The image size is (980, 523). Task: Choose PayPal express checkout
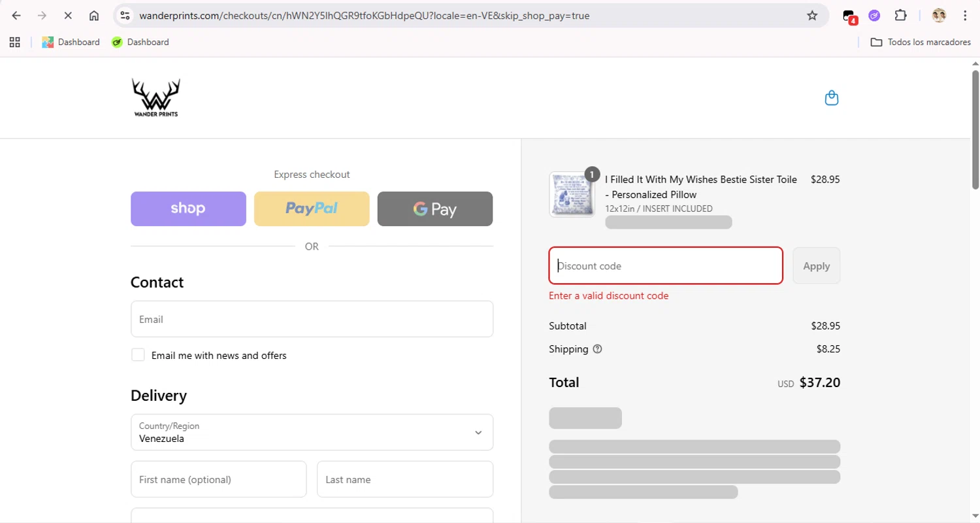pyautogui.click(x=312, y=209)
